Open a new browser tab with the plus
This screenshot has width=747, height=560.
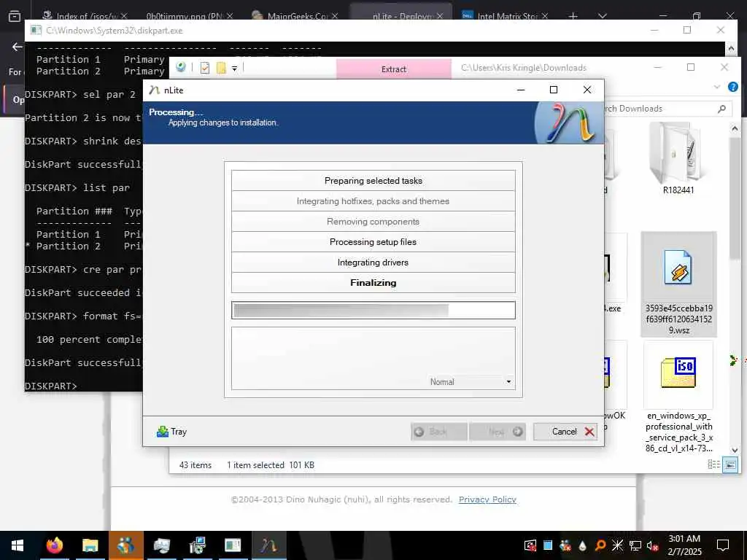point(573,16)
